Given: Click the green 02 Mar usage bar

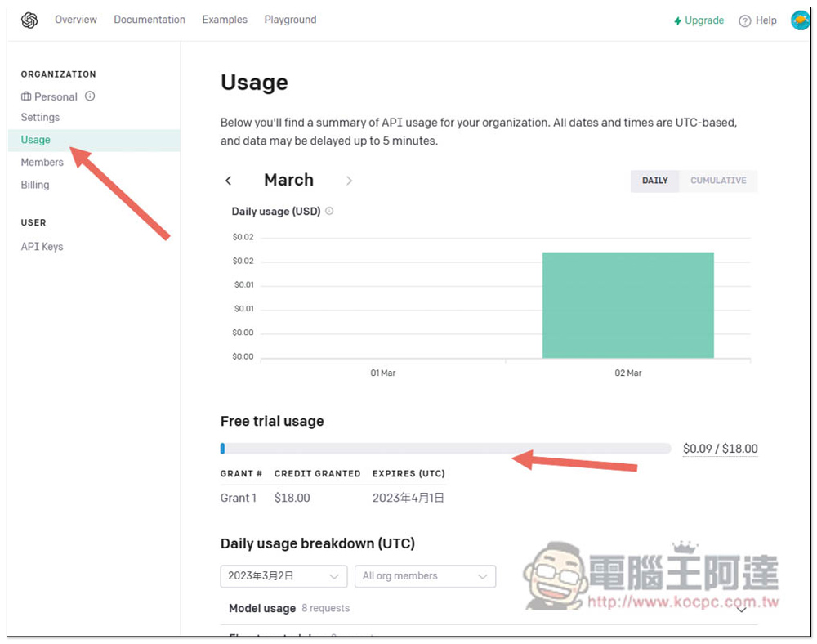Looking at the screenshot, I should pos(627,306).
